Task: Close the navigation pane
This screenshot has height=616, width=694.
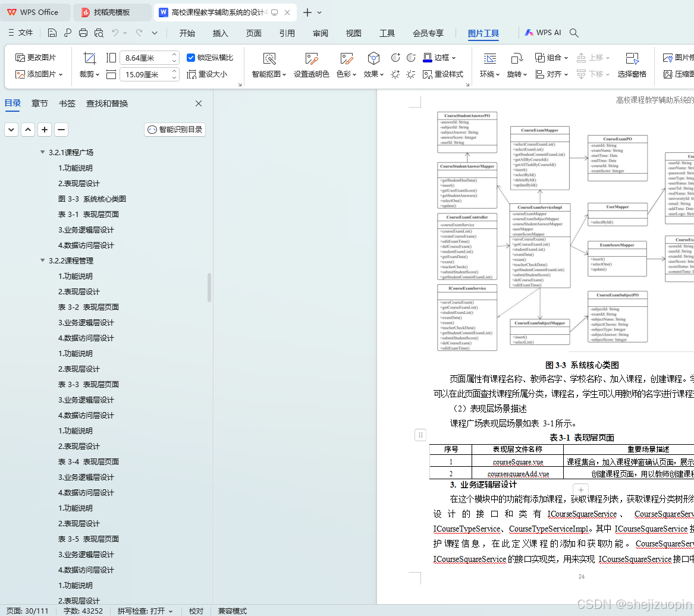Action: click(199, 103)
